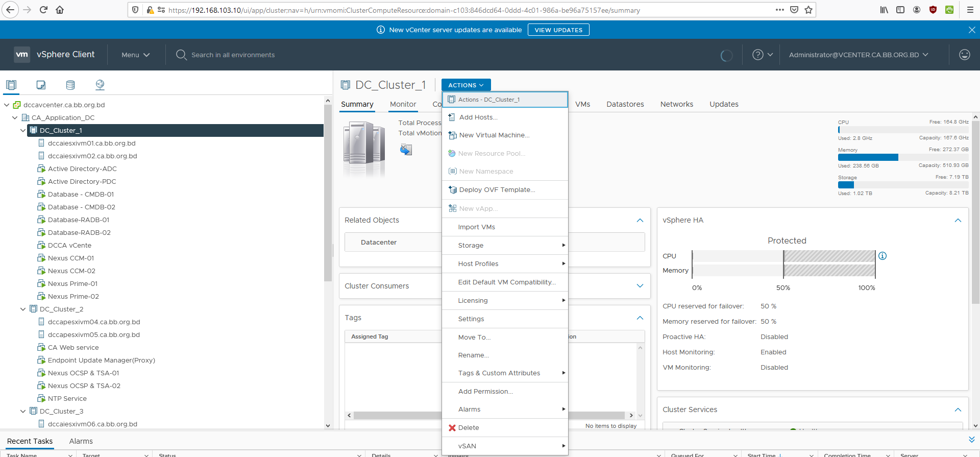Bookmark this page with the star icon

[808, 10]
